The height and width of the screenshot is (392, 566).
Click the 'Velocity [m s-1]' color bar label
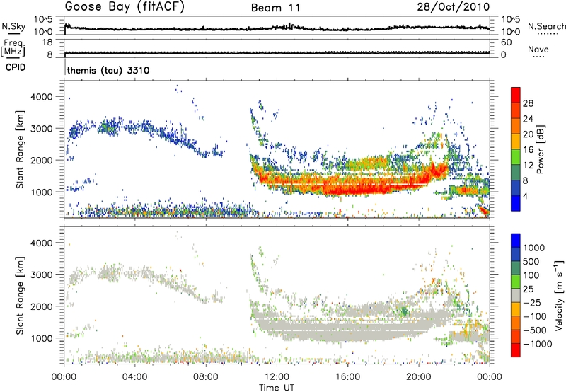(559, 295)
